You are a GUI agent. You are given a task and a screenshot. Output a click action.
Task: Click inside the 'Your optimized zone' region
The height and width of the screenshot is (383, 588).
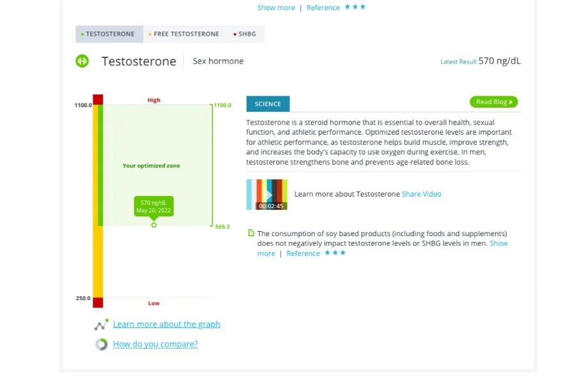(x=152, y=165)
